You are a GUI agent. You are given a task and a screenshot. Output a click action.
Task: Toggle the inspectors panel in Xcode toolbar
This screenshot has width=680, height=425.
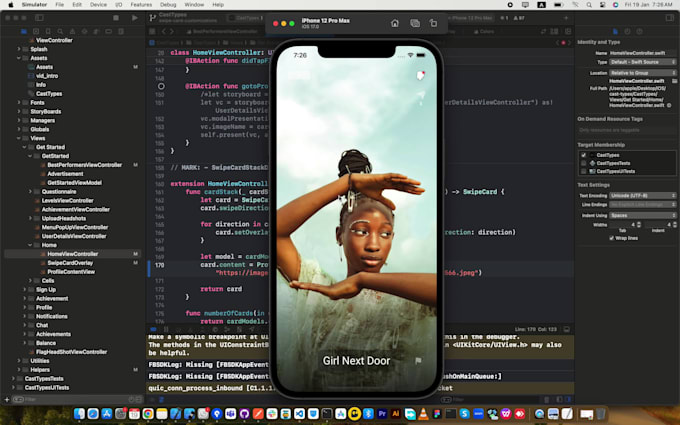[x=670, y=18]
